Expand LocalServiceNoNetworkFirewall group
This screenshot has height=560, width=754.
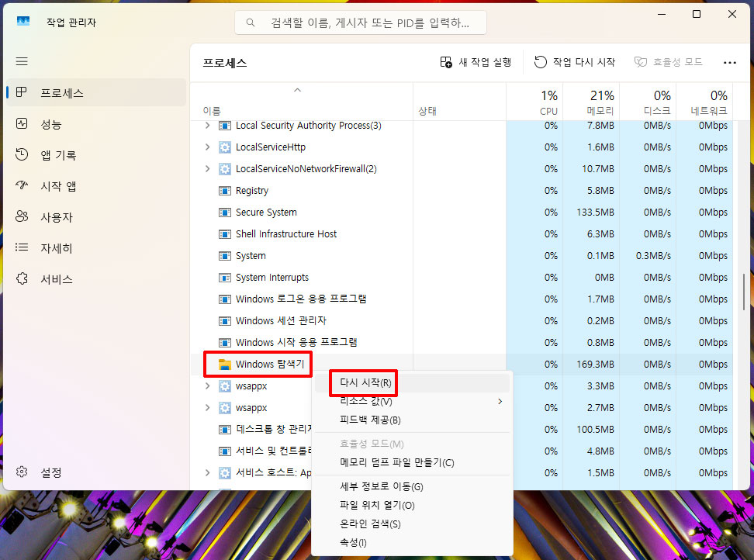207,169
